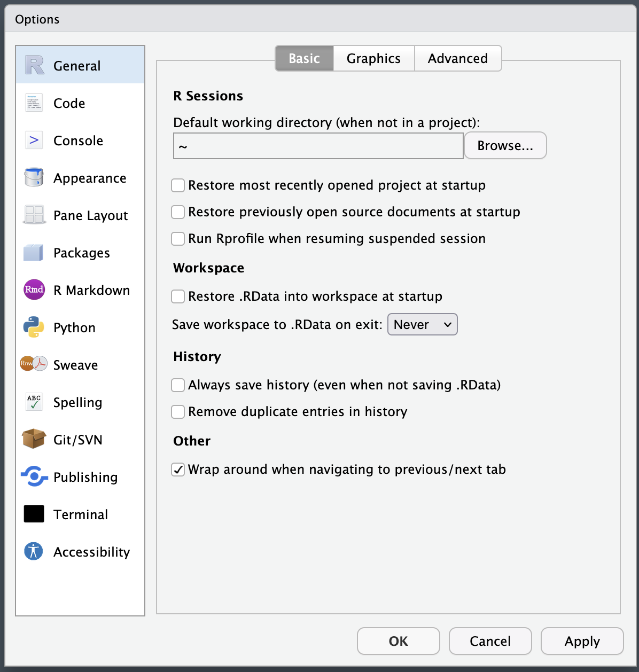The width and height of the screenshot is (639, 672).
Task: Open Console settings via the prompt icon
Action: click(x=34, y=140)
